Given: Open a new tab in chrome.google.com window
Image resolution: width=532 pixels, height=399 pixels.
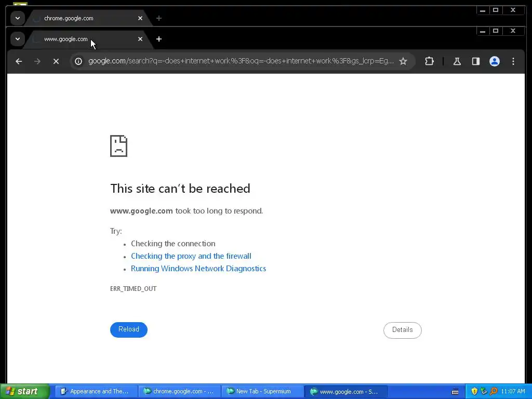Looking at the screenshot, I should [x=159, y=18].
